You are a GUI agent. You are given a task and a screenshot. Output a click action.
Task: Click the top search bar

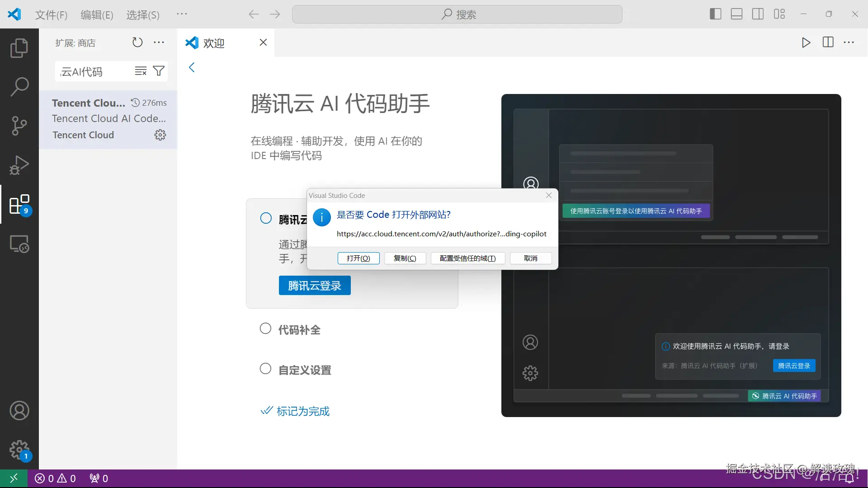click(x=457, y=14)
